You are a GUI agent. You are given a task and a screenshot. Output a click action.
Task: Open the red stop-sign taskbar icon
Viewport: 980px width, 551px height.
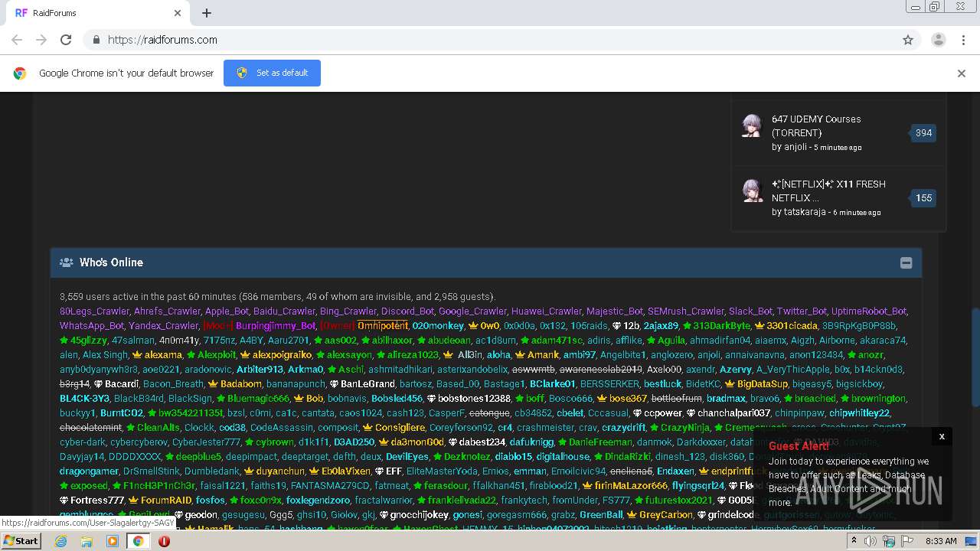click(164, 540)
